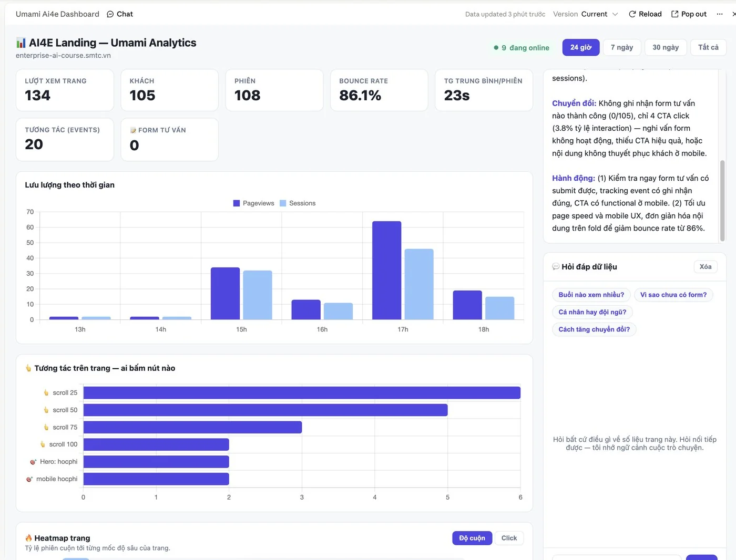736x560 pixels.
Task: Set heatmap mode to Click
Action: (x=509, y=538)
